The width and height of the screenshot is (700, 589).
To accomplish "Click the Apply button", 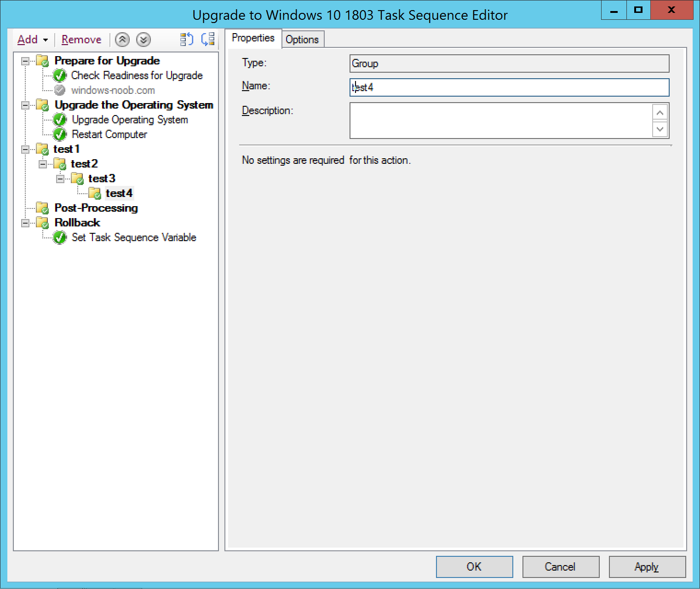I will (x=647, y=566).
